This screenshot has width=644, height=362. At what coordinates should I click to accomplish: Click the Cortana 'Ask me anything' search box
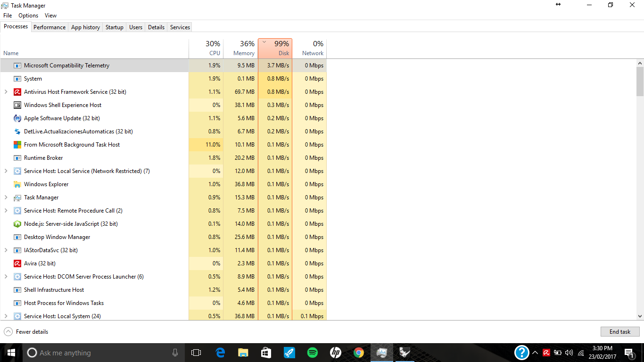coord(104,353)
